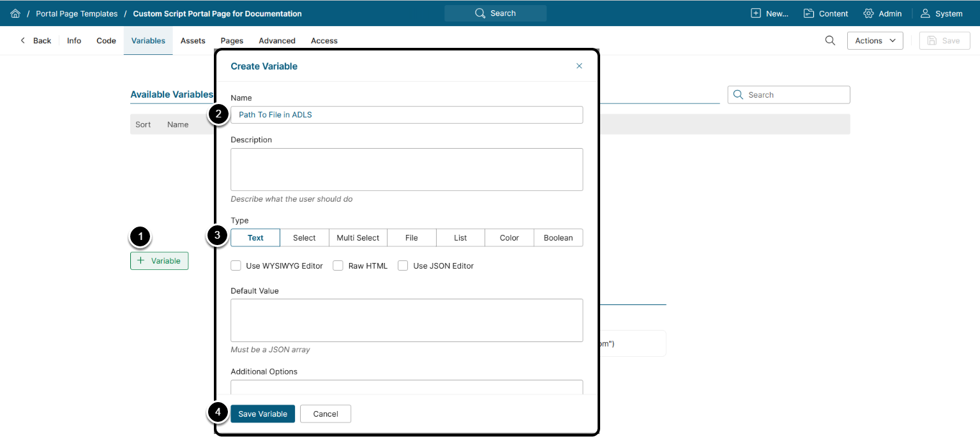Screen dimensions: 980x441
Task: Click the magnifier icon beside Actions
Action: coord(830,40)
